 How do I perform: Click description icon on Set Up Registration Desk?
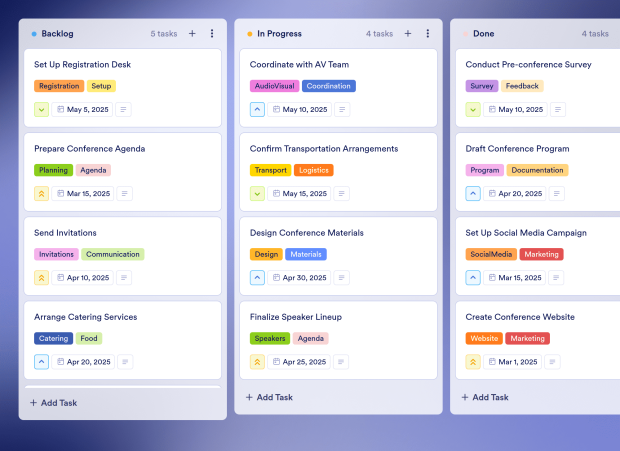point(125,110)
